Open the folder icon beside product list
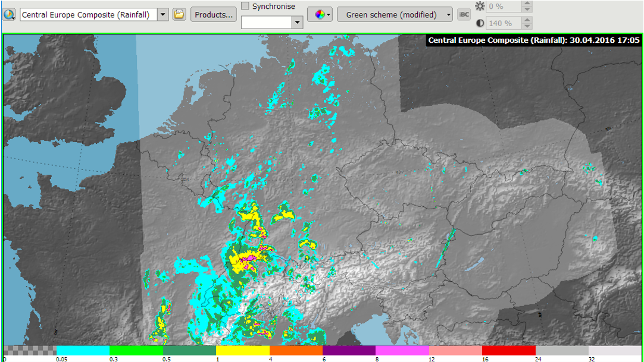This screenshot has width=644, height=362. pyautogui.click(x=179, y=14)
